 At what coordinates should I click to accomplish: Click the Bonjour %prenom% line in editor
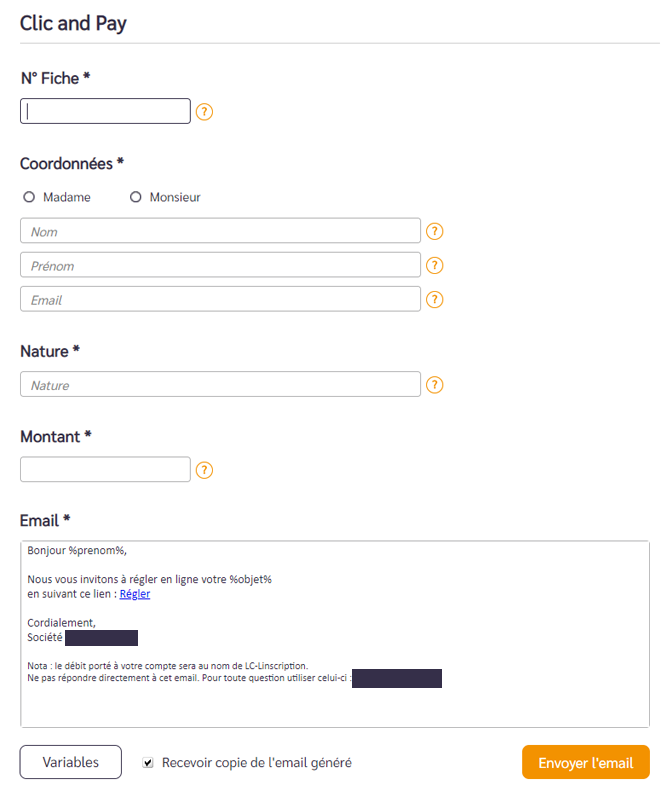click(77, 551)
